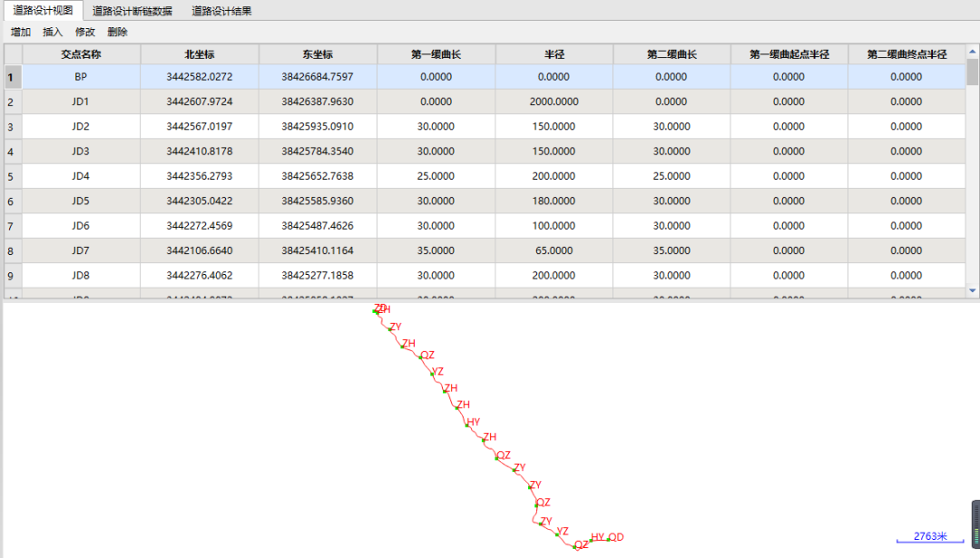Click the 2000.0000 radius cell for JD1

click(554, 102)
